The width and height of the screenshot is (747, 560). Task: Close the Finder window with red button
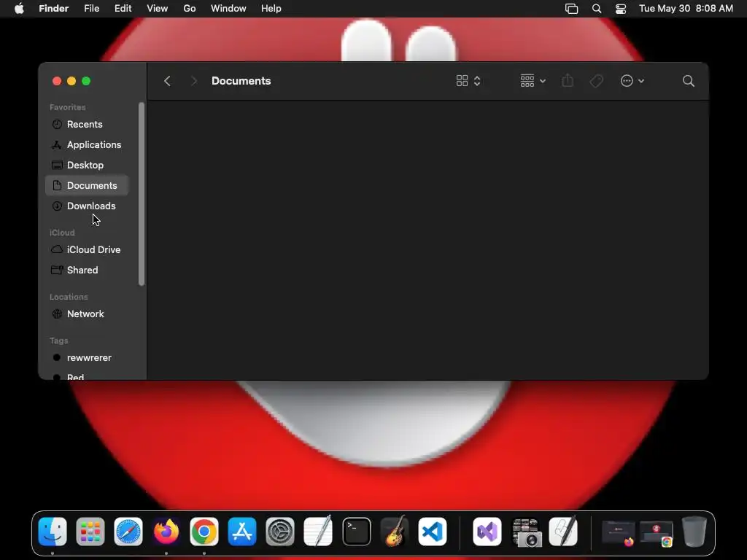click(x=57, y=81)
